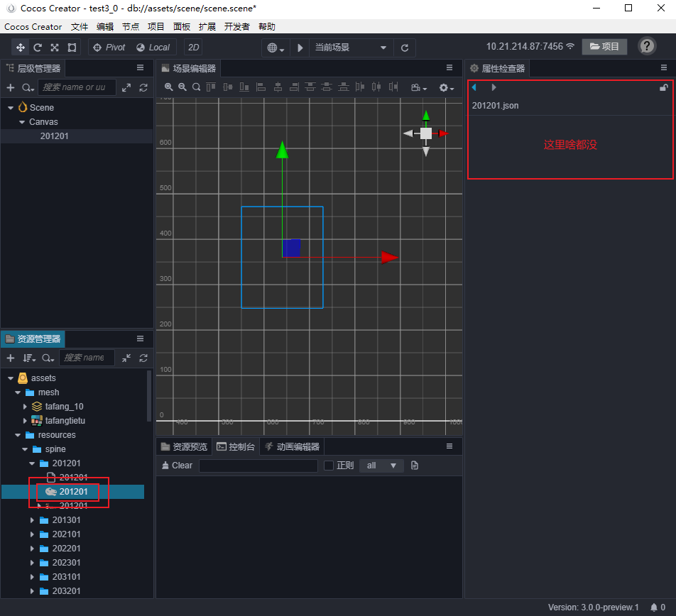Open the File menu (文件)
676x616 pixels.
(80, 27)
